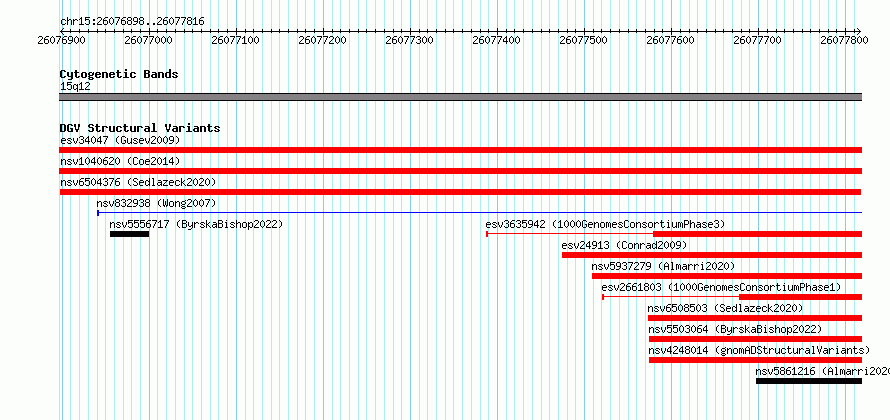
Task: Click the 26077200 ruler position
Action: point(322,40)
